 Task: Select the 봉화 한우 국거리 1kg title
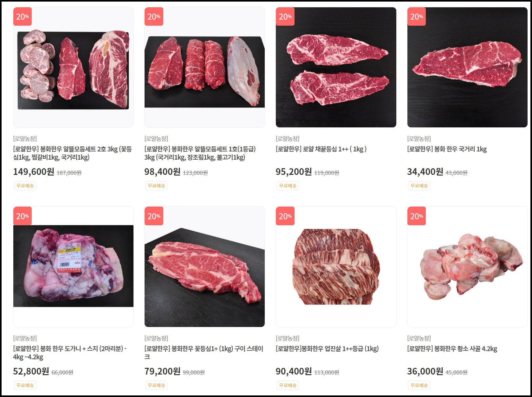click(x=447, y=149)
